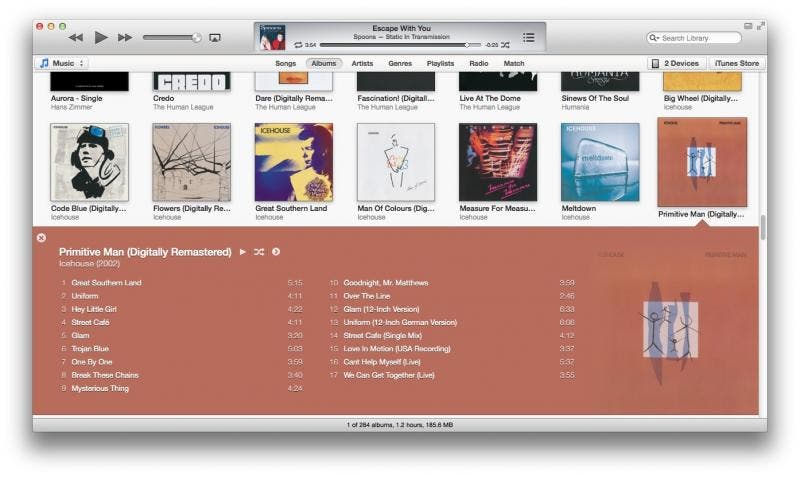Open the Music library dropdown
800x477 pixels.
[x=62, y=63]
